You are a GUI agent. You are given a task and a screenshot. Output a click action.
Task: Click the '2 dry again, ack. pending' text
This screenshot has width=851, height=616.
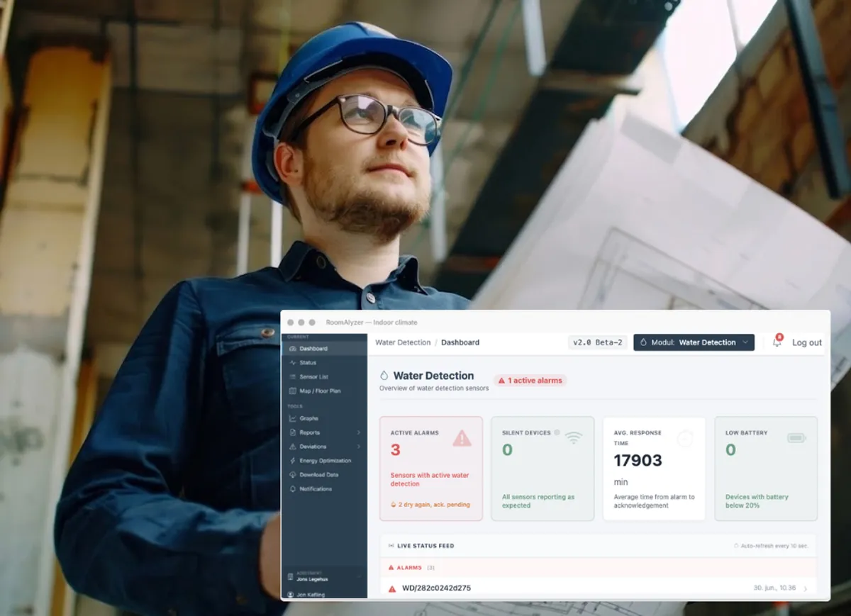tap(434, 505)
